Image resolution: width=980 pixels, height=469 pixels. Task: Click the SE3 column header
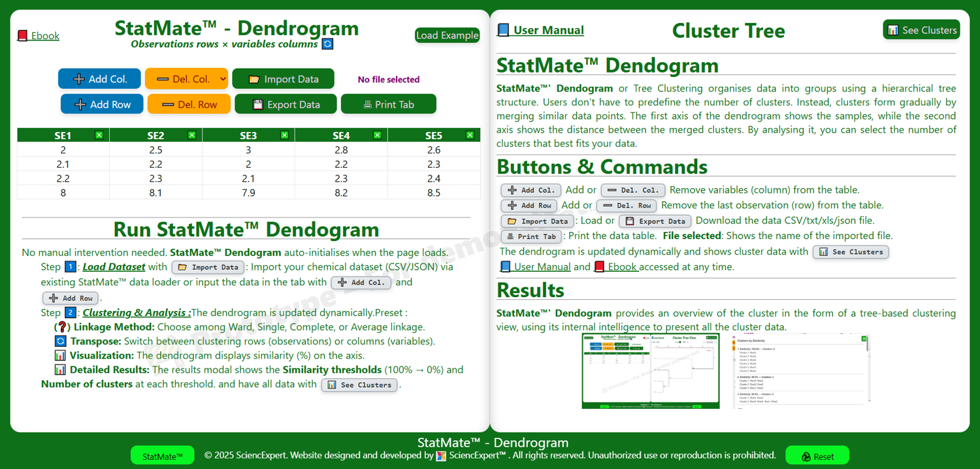click(248, 135)
